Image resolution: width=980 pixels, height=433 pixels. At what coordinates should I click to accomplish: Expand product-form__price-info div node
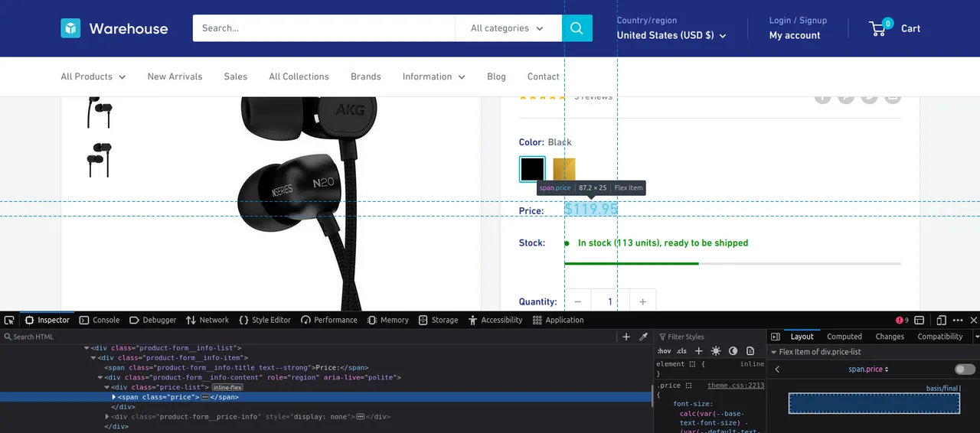tap(107, 417)
